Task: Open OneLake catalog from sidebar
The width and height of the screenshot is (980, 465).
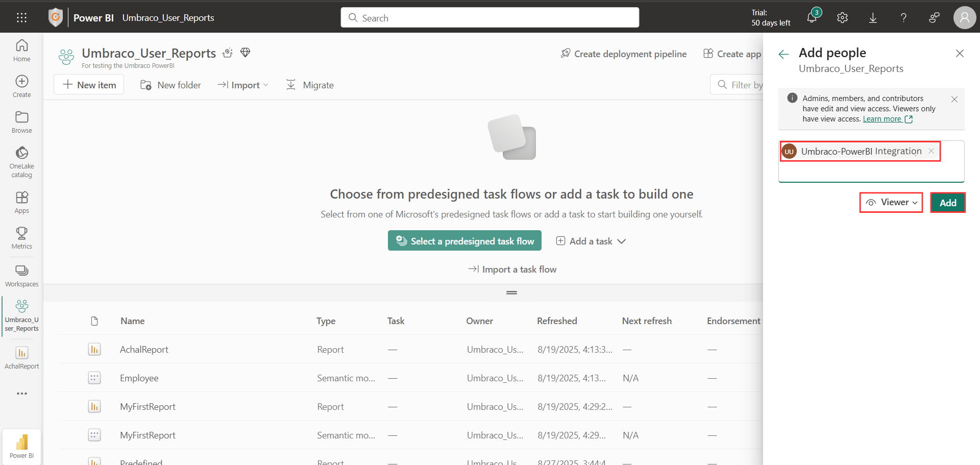Action: click(x=21, y=162)
